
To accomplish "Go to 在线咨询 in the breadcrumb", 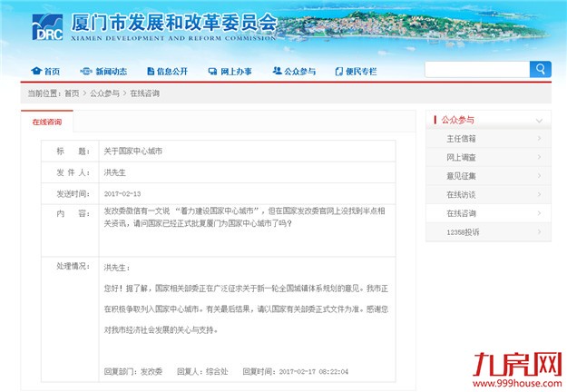I will tap(144, 93).
